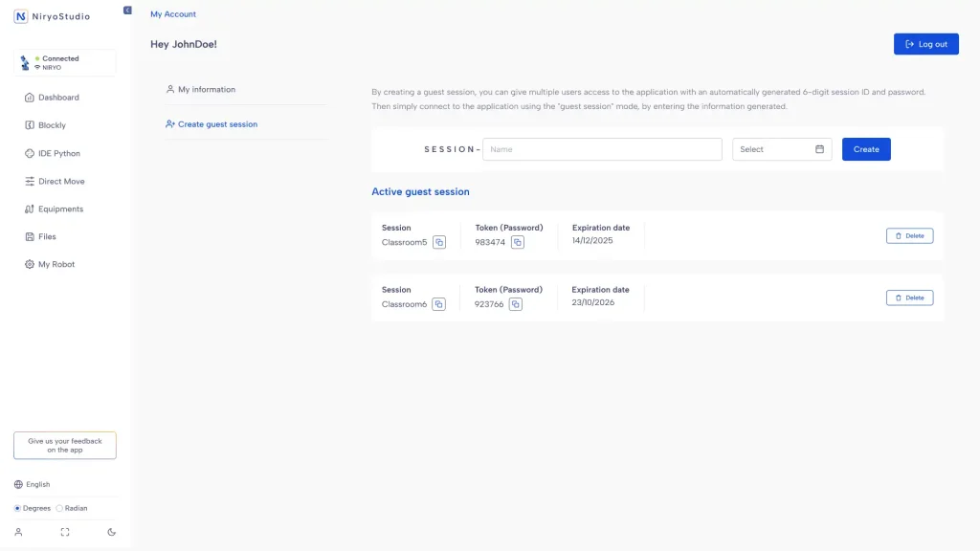Toggle dark mode moon icon

tap(112, 532)
